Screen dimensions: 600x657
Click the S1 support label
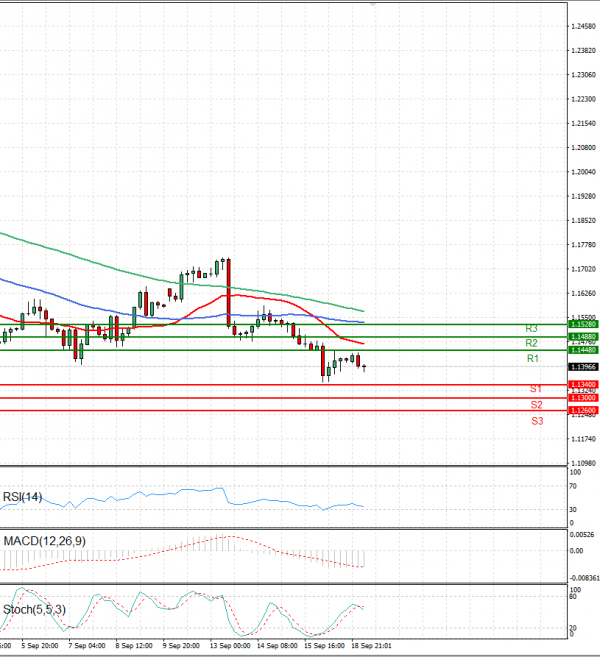coord(536,389)
